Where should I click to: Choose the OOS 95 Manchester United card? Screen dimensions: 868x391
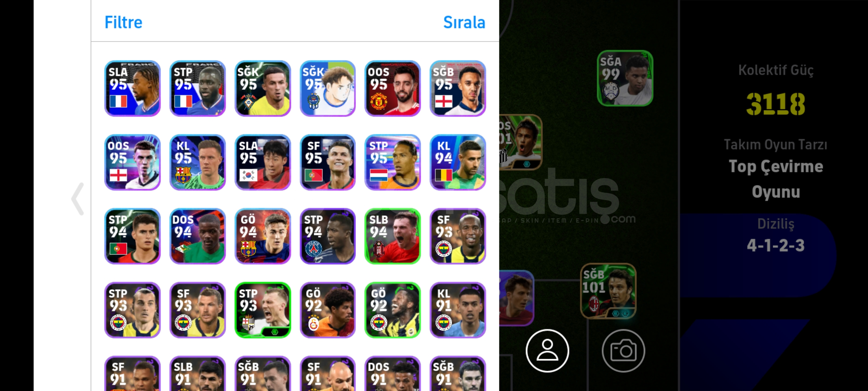[393, 88]
